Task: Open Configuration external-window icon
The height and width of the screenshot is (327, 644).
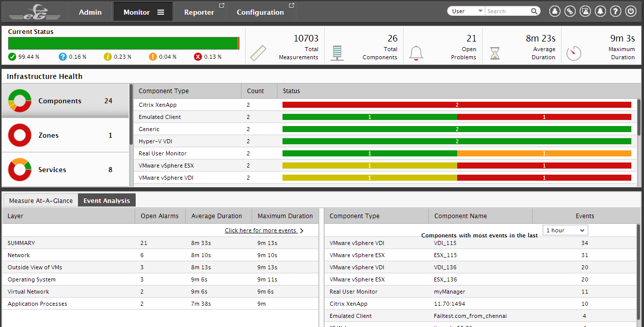Action: coord(291,6)
